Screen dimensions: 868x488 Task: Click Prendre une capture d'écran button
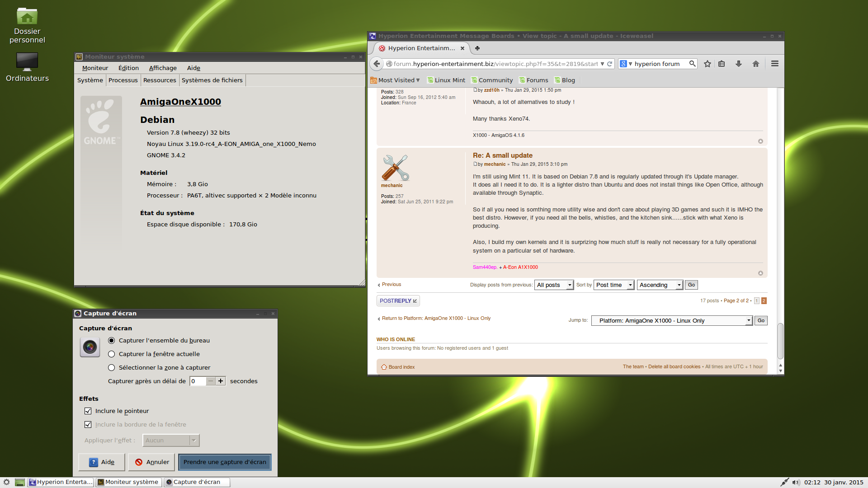point(225,462)
